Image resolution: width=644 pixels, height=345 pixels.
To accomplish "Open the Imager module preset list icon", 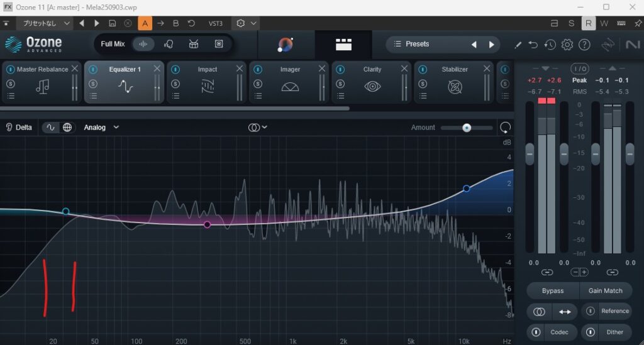I will point(258,96).
